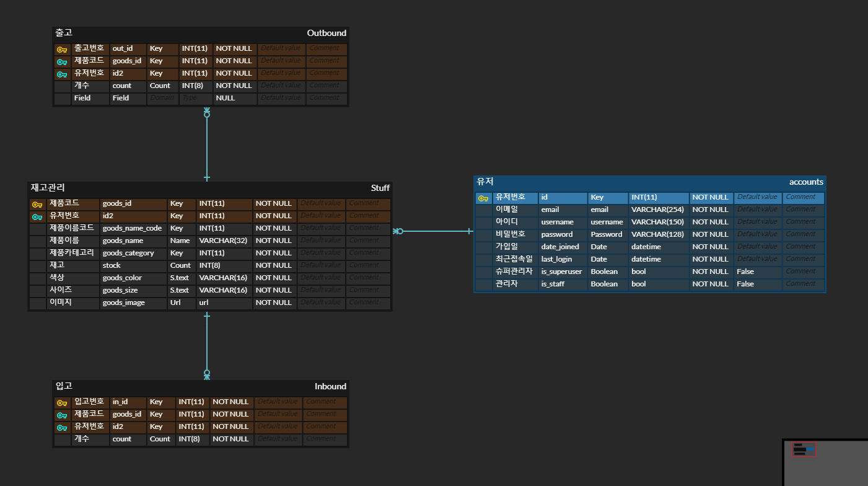This screenshot has width=868, height=486.
Task: Click the goods_name field cell
Action: tap(133, 241)
